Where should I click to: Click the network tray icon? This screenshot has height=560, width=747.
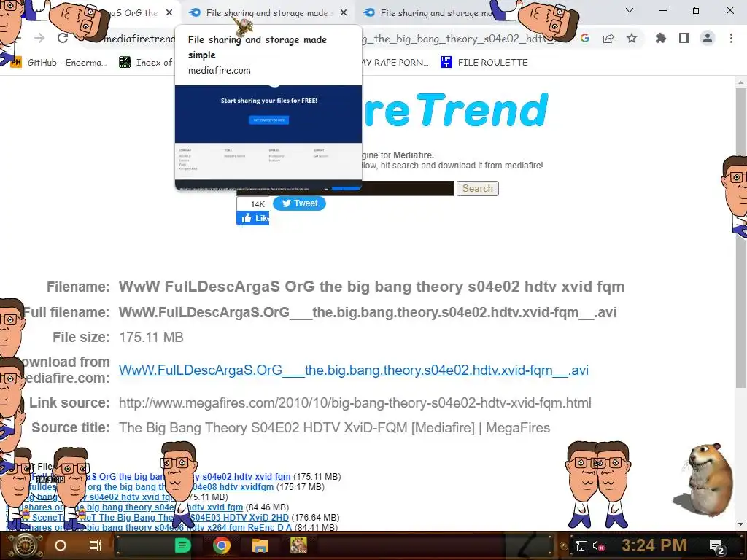(581, 545)
